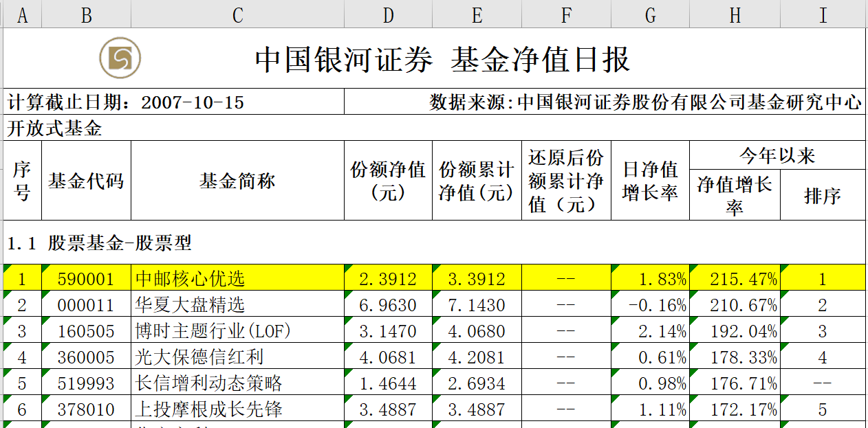Select fund name 长信增利动态策略
This screenshot has width=868, height=428.
237,383
